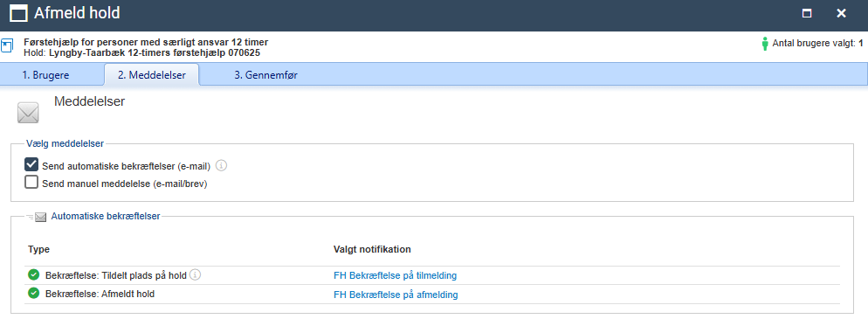
Task: Click Hold: Lyngby-Taarbæk 12-timers førstehjælp text
Action: tap(142, 53)
